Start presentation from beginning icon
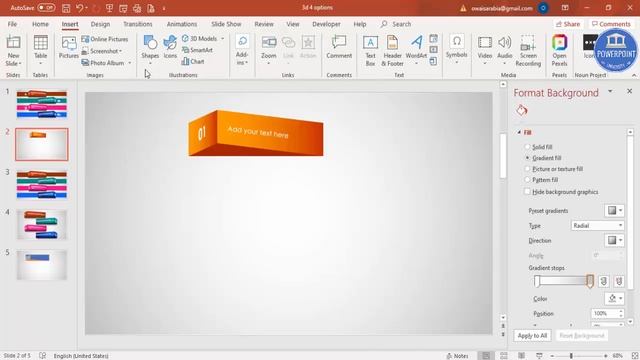The image size is (640, 360). pos(109,8)
